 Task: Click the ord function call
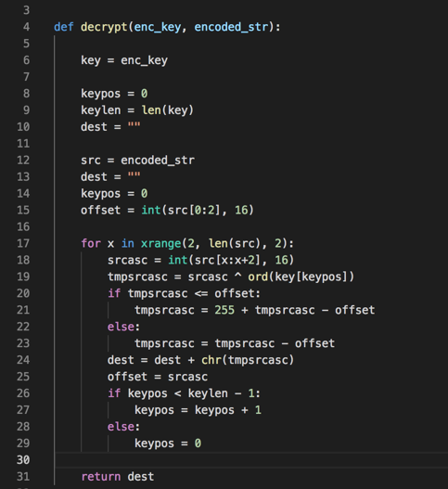(x=258, y=277)
